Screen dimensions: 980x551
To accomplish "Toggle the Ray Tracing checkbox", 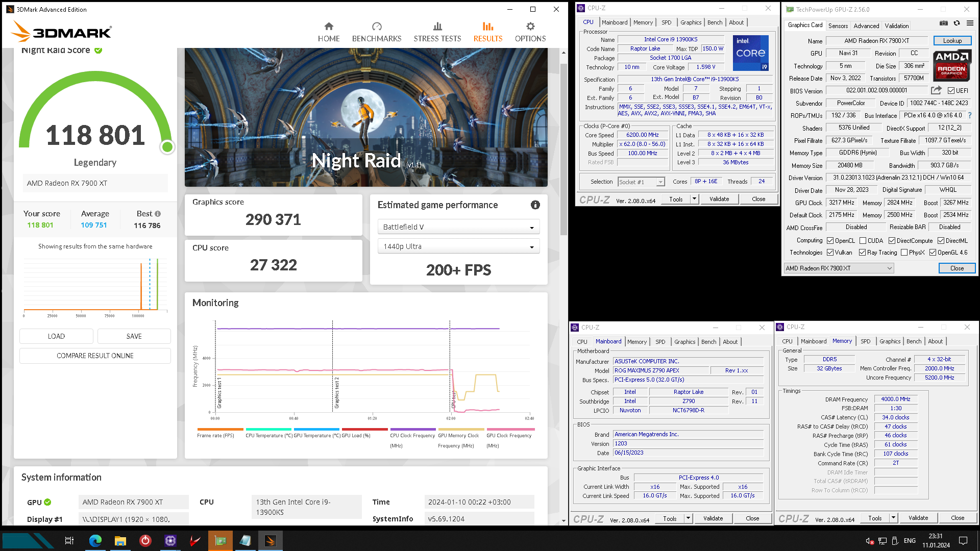I will click(x=862, y=253).
